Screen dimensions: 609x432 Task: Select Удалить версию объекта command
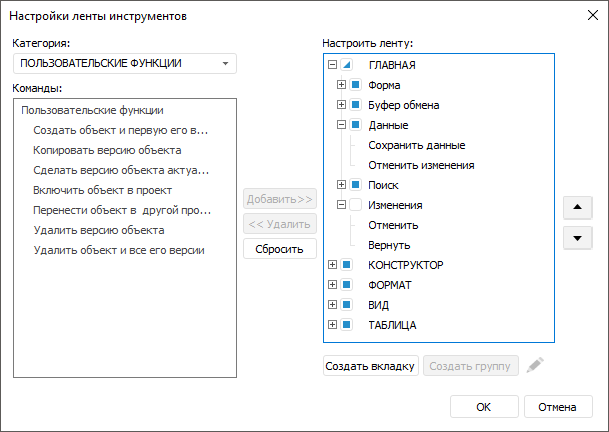click(99, 230)
